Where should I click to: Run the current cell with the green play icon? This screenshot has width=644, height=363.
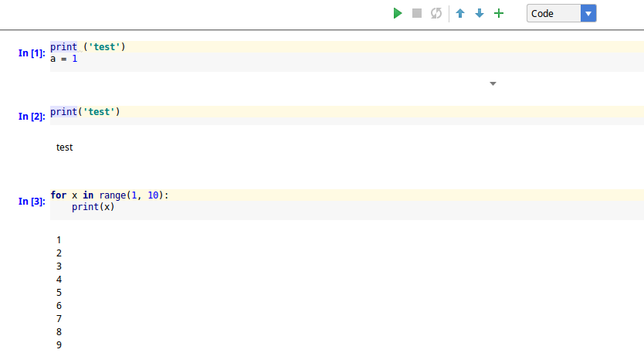[x=397, y=13]
